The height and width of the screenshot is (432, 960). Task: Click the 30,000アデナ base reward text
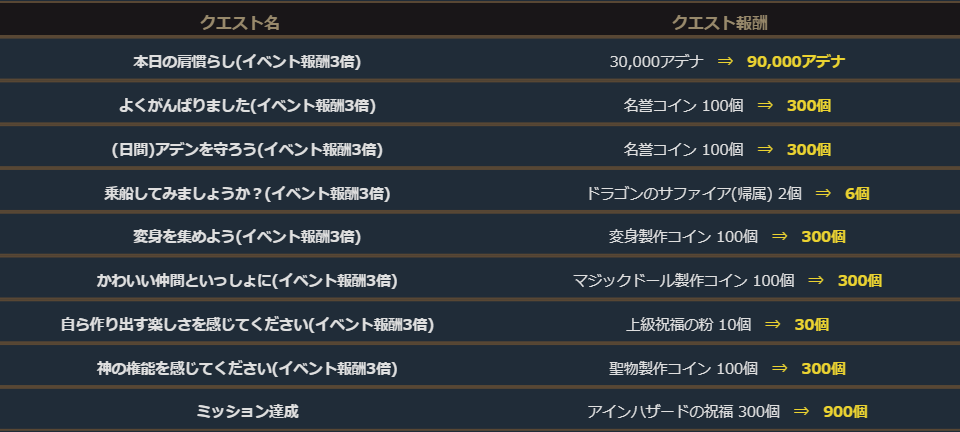click(x=656, y=62)
